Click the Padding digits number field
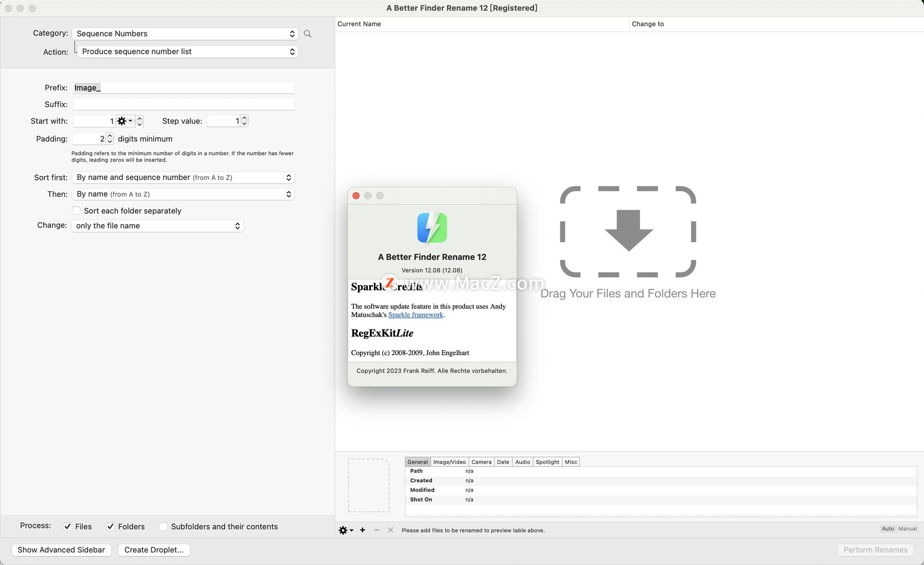This screenshot has width=924, height=565. 89,138
